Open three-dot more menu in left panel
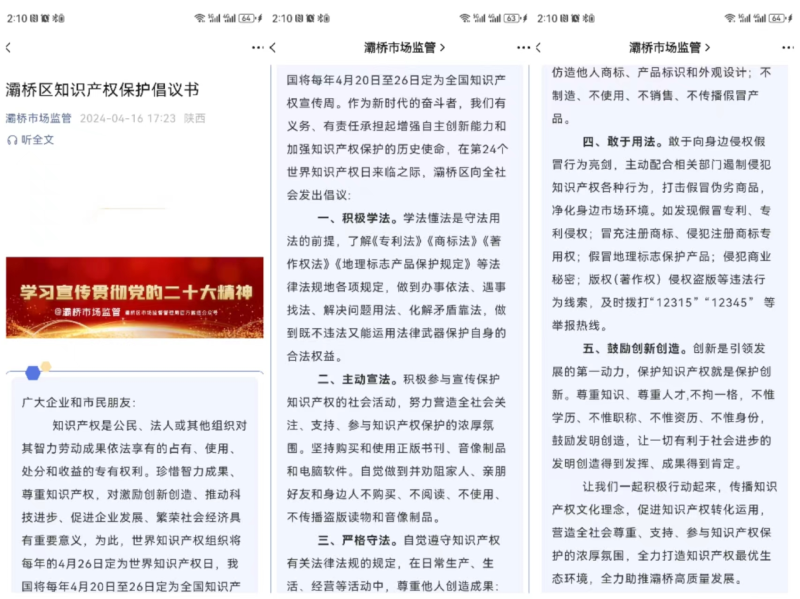Screen dimensions: 800x599 (x=258, y=47)
